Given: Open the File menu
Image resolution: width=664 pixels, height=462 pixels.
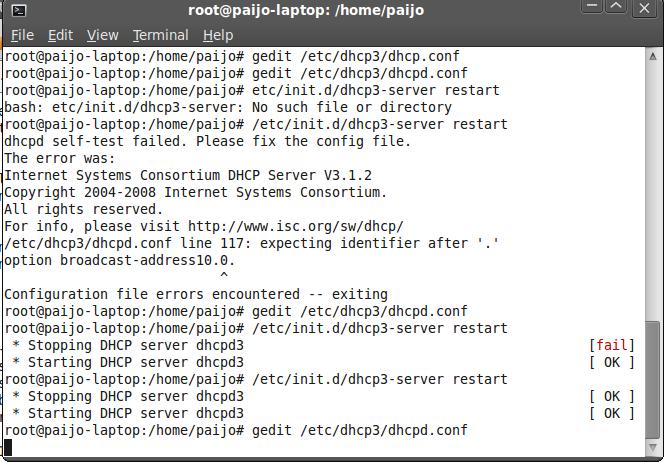Looking at the screenshot, I should click(22, 35).
